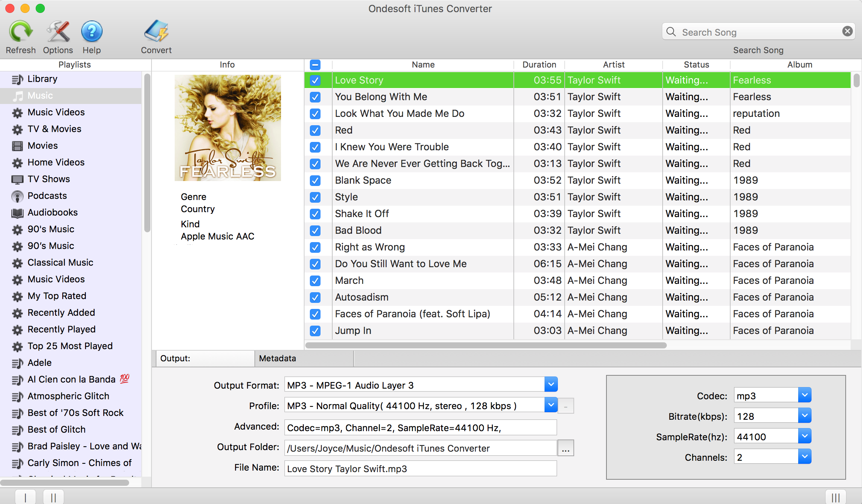
Task: Expand the Output Format dropdown
Action: click(x=551, y=385)
